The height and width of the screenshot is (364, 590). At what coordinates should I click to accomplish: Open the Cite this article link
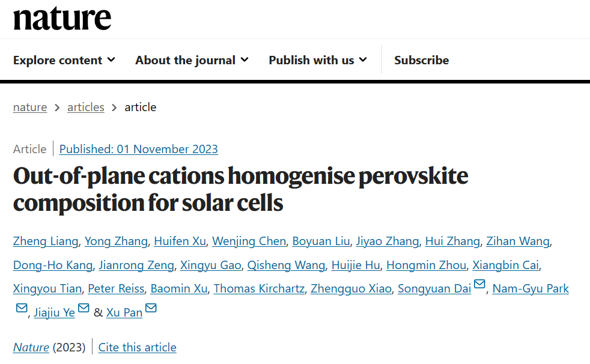coord(137,347)
